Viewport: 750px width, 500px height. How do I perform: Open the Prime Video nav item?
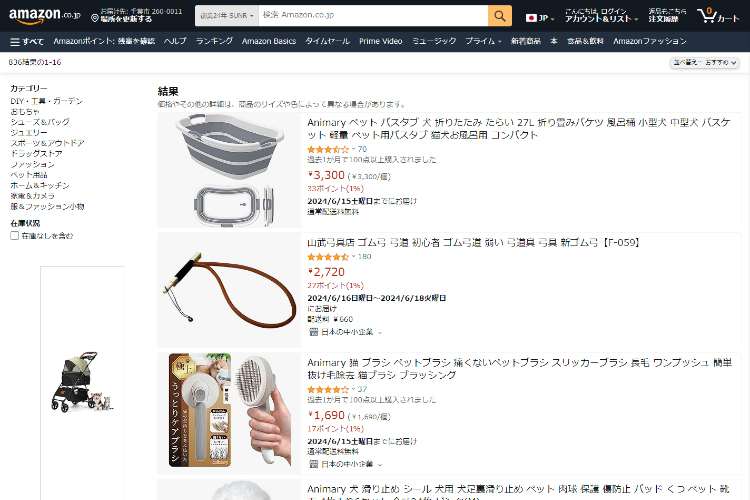(x=381, y=42)
